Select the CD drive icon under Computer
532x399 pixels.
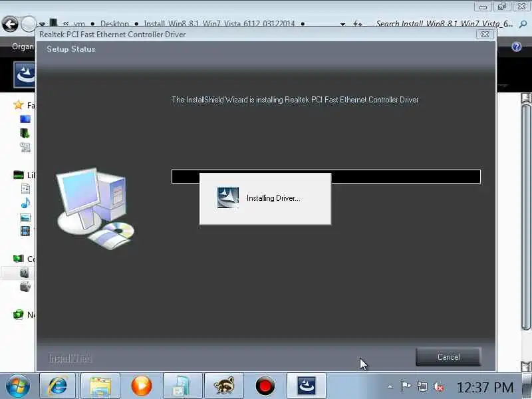pyautogui.click(x=25, y=287)
